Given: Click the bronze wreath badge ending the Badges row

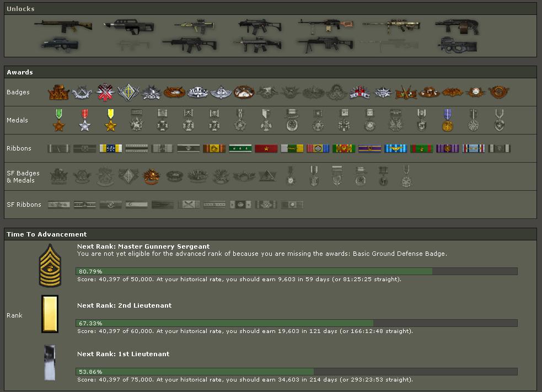Looking at the screenshot, I should pyautogui.click(x=498, y=92).
